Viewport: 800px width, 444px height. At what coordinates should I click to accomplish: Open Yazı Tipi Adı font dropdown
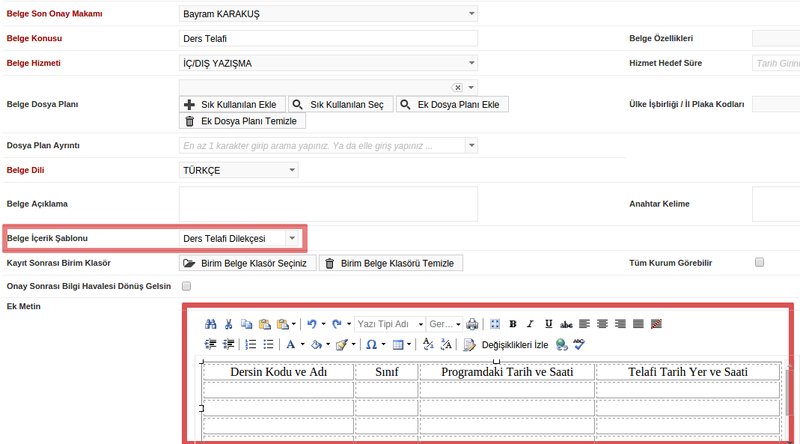(x=389, y=324)
